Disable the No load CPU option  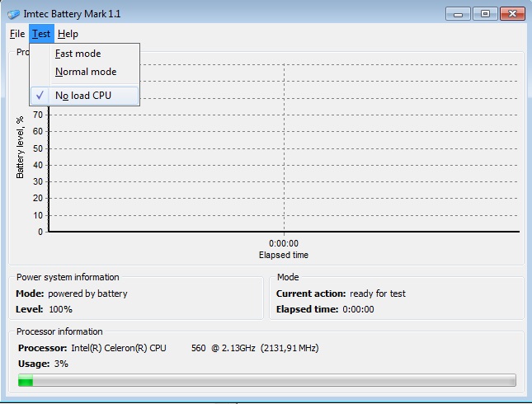[x=82, y=96]
